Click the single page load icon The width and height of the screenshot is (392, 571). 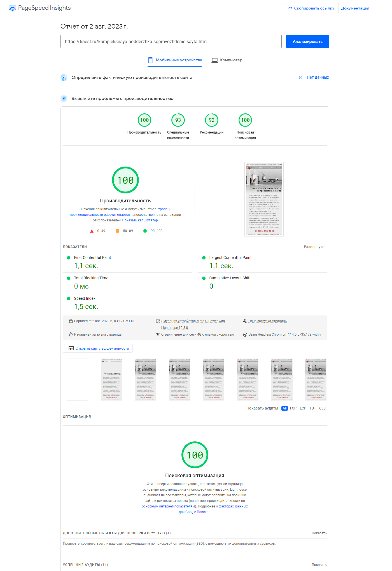coord(245,321)
